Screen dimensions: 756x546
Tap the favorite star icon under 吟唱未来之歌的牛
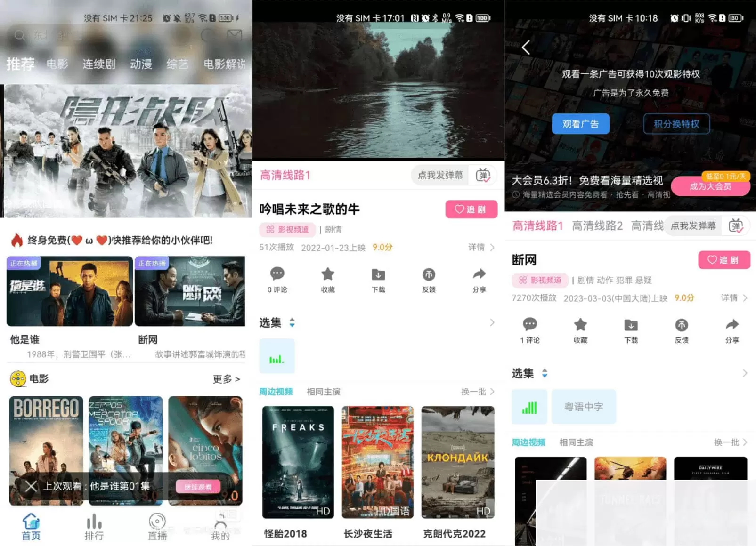pyautogui.click(x=327, y=273)
